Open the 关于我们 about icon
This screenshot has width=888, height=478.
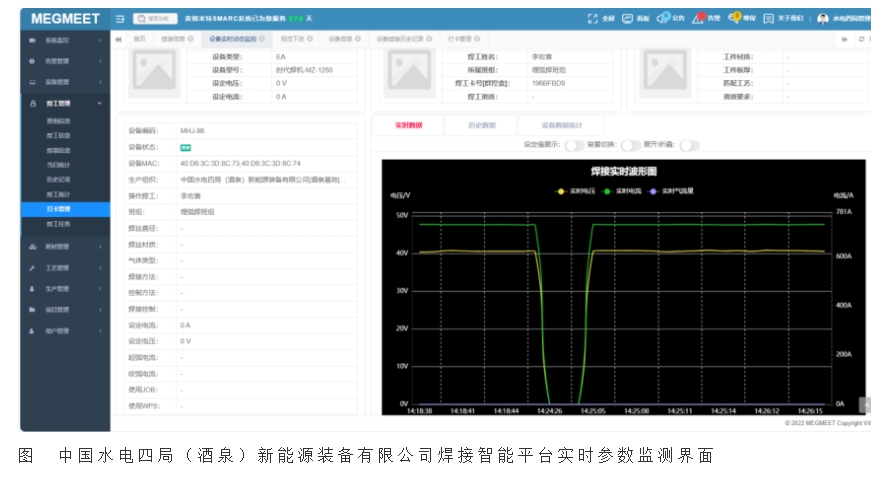click(769, 18)
